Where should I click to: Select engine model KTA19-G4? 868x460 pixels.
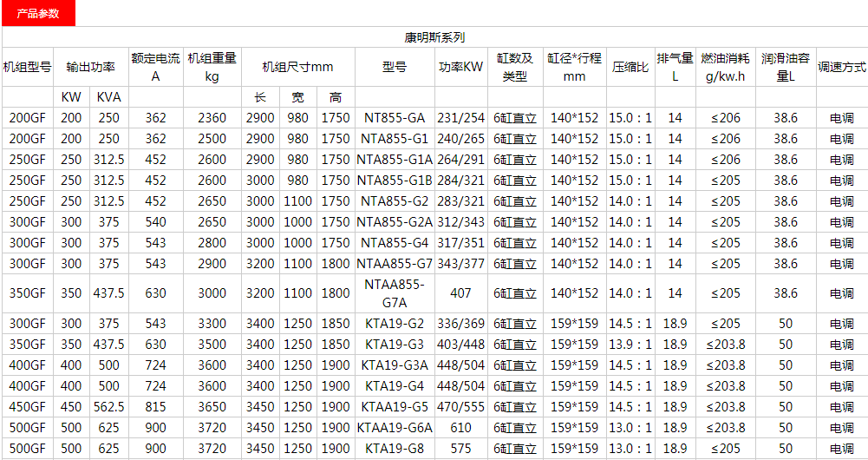(x=395, y=385)
